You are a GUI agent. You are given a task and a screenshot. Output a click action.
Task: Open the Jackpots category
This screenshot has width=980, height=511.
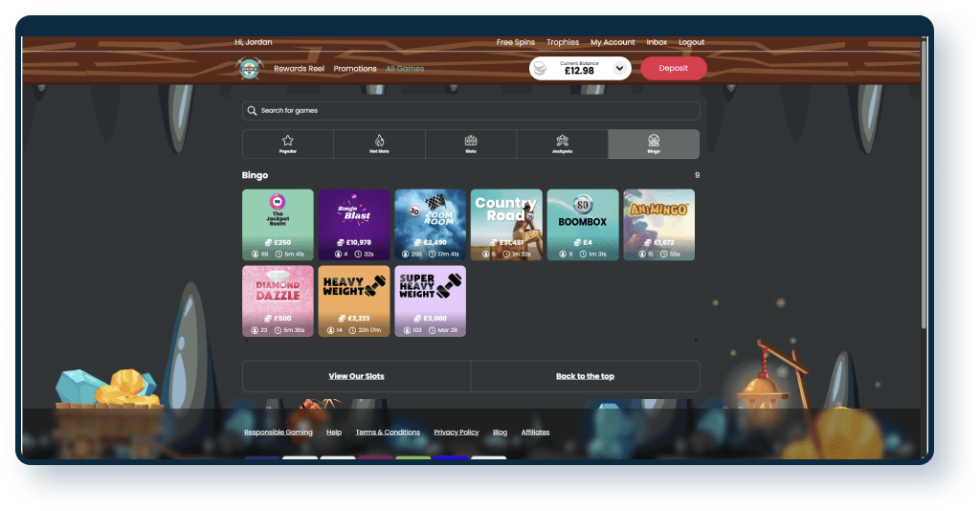click(x=562, y=144)
